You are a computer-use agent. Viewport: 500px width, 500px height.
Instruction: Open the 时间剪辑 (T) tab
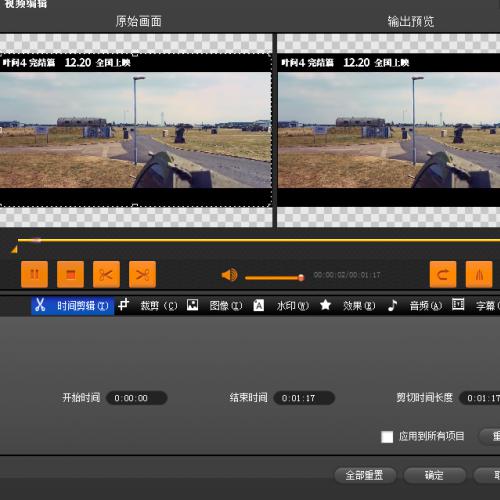[x=73, y=306]
